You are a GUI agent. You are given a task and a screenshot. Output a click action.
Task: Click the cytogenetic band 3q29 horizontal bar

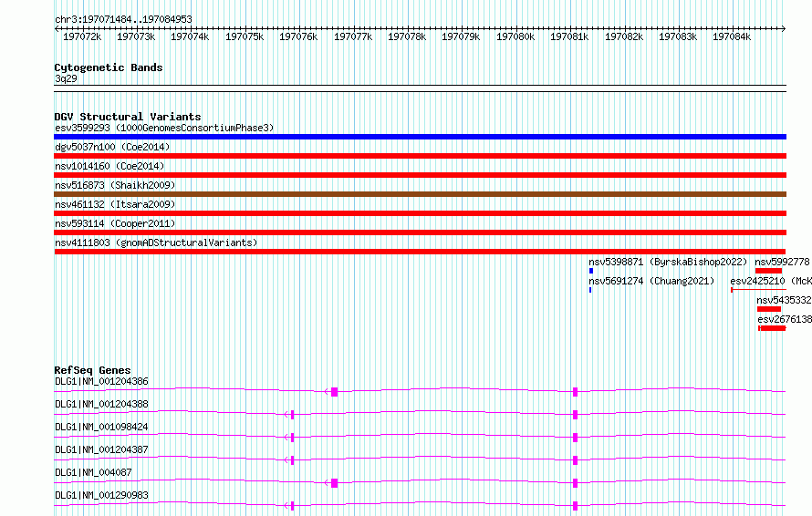click(420, 88)
